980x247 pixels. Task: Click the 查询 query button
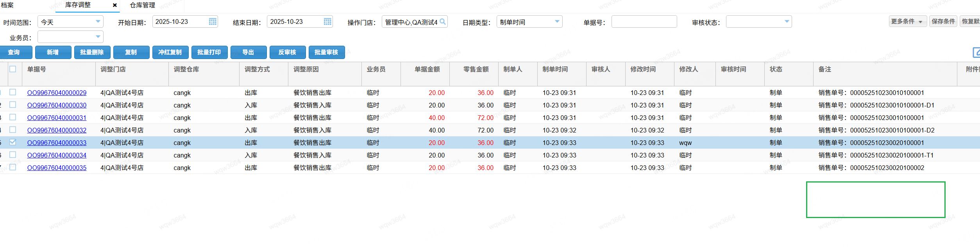pyautogui.click(x=14, y=52)
